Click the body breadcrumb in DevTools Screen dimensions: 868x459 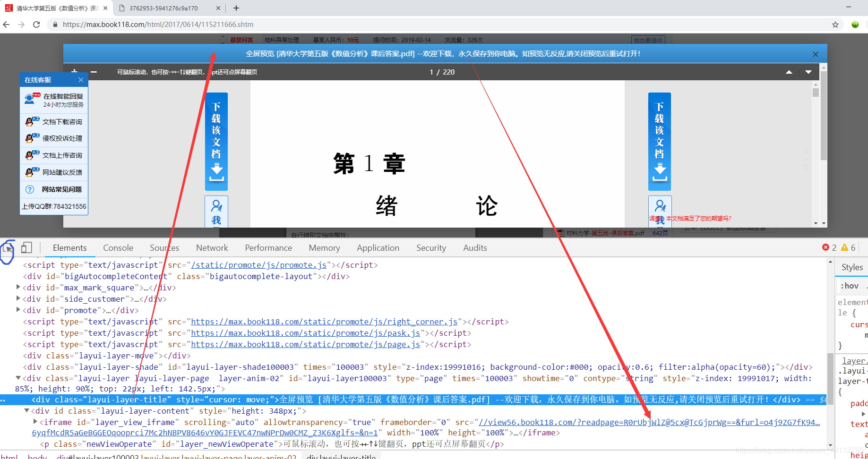click(x=37, y=457)
